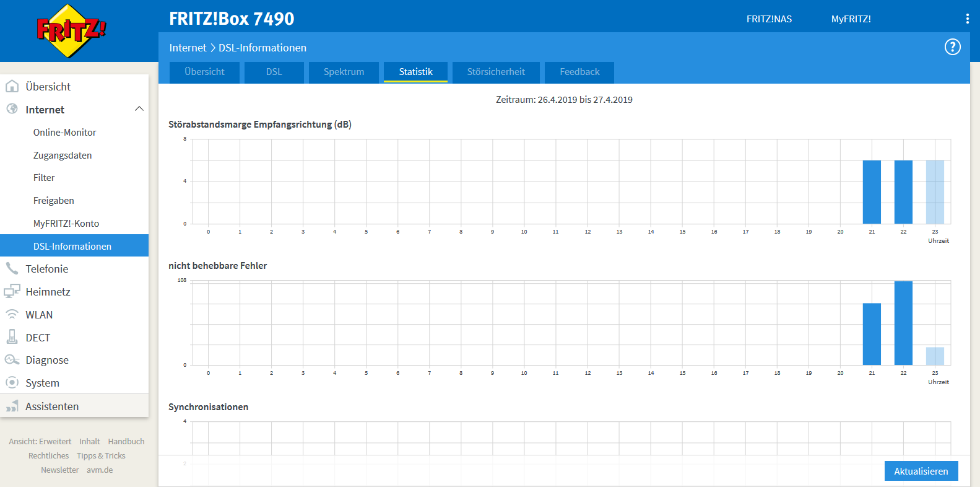
Task: Switch to the Störsicherheit tab
Action: [x=496, y=72]
